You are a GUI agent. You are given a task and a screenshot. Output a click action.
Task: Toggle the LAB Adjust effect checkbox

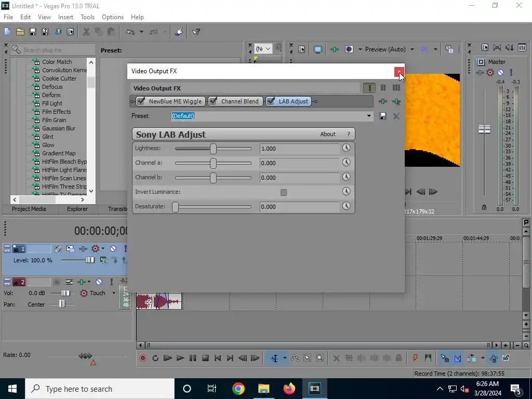271,101
